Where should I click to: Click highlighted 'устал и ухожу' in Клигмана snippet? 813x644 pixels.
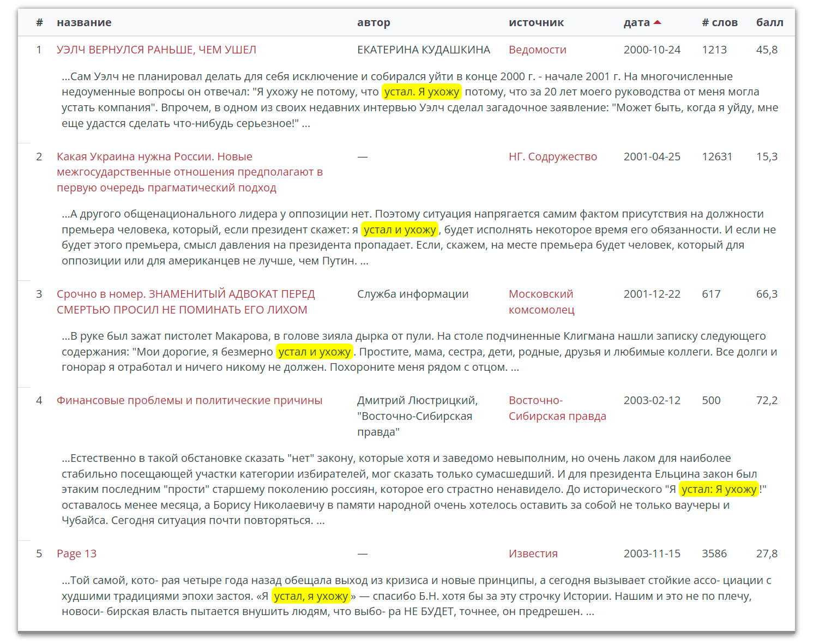click(x=315, y=352)
